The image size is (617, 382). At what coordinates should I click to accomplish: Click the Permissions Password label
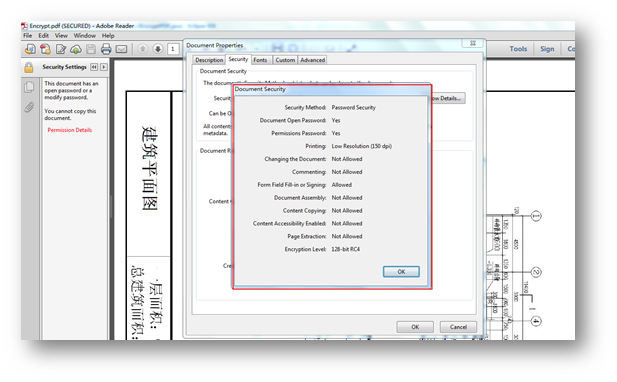299,133
